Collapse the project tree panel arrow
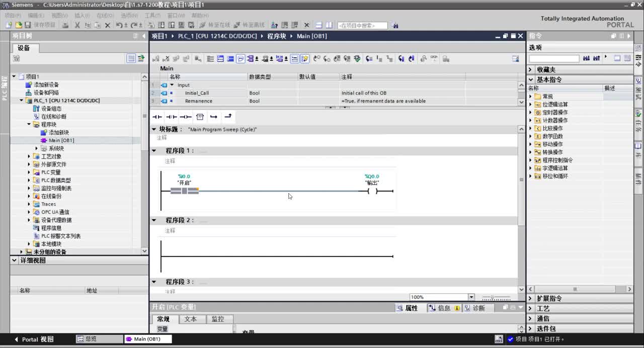Viewport: 644px width, 348px height. coord(143,36)
